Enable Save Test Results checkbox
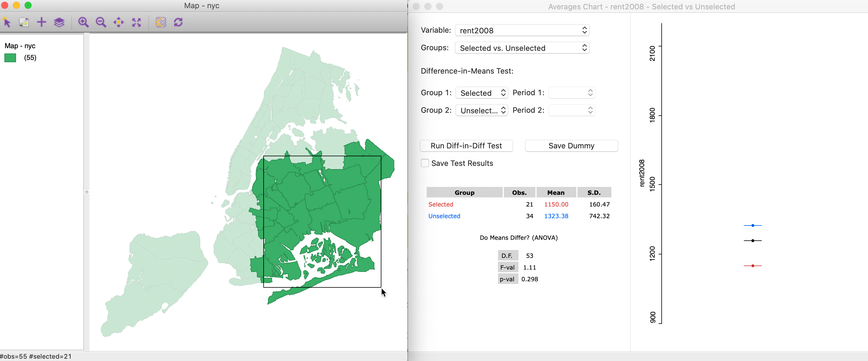The height and width of the screenshot is (361, 868). [425, 163]
